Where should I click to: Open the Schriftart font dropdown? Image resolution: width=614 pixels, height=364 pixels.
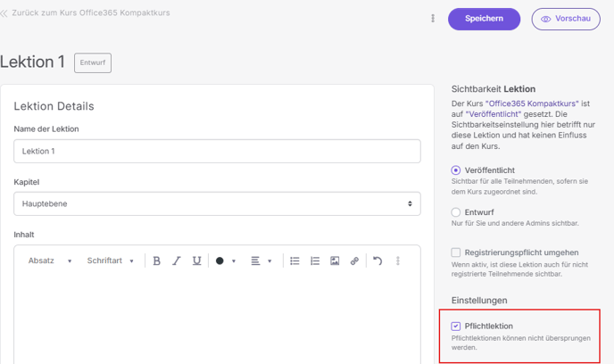[111, 261]
